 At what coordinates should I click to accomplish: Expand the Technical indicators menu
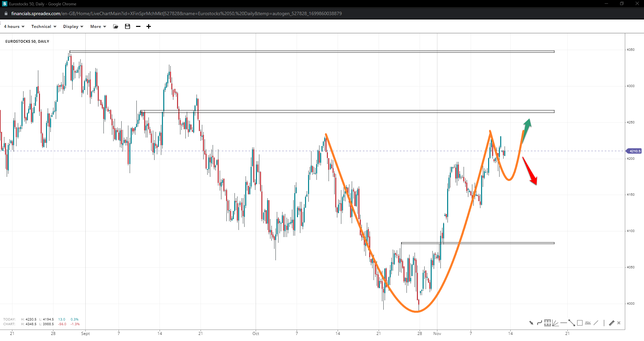click(x=44, y=27)
